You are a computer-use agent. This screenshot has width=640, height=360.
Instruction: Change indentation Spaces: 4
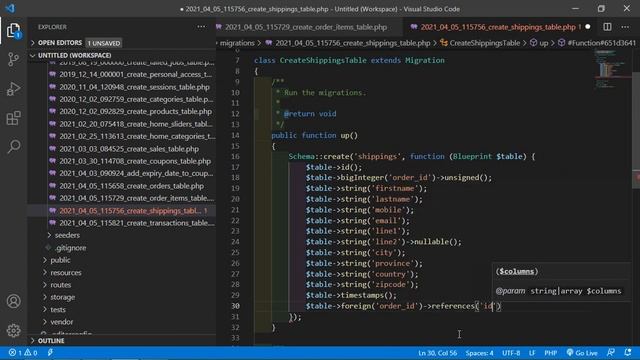click(479, 353)
